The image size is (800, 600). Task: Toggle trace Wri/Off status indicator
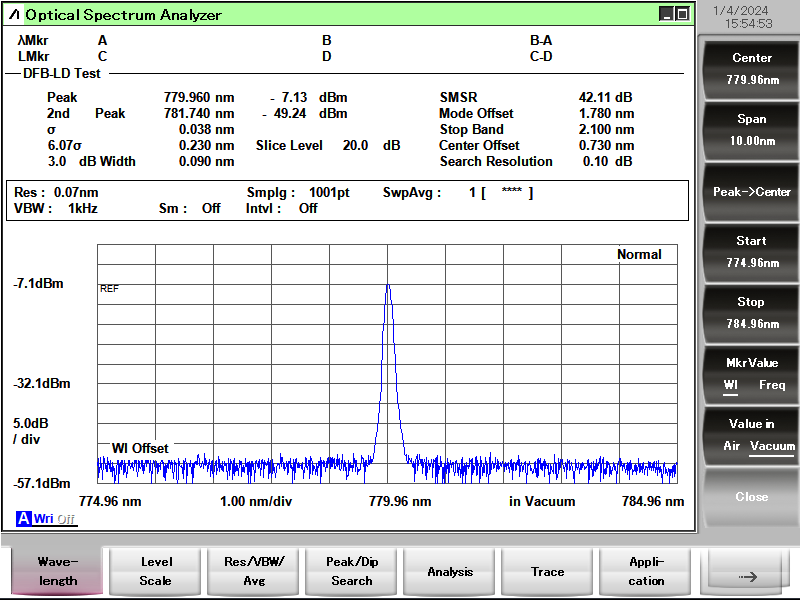pos(54,519)
